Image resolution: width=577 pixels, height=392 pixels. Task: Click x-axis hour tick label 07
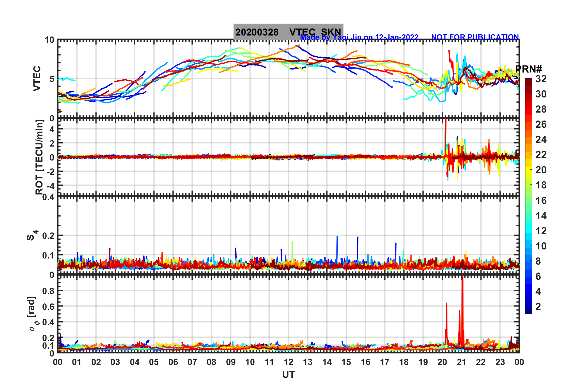[x=192, y=362]
